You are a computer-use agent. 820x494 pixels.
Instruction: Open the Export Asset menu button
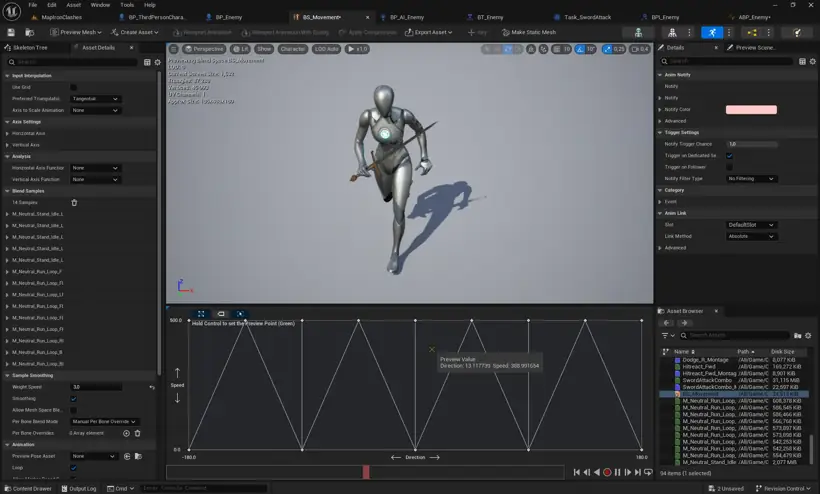(x=428, y=32)
